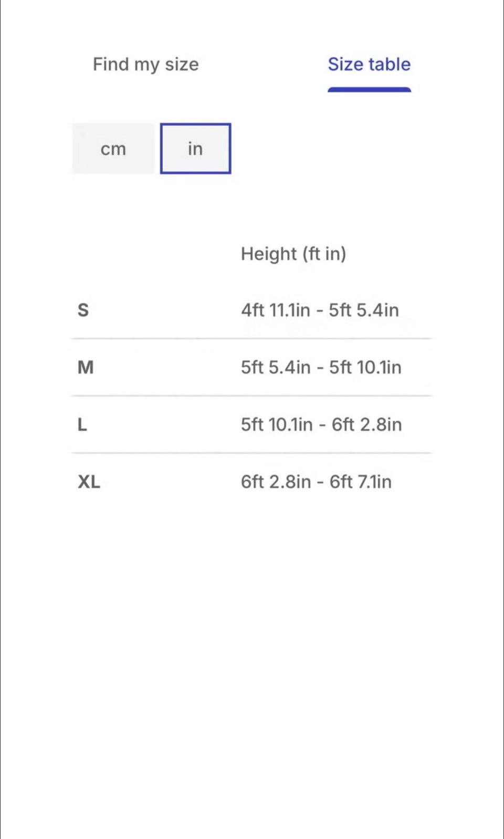Click the "6ft 2.8in" end value in L row
504x839 pixels.
tap(366, 424)
